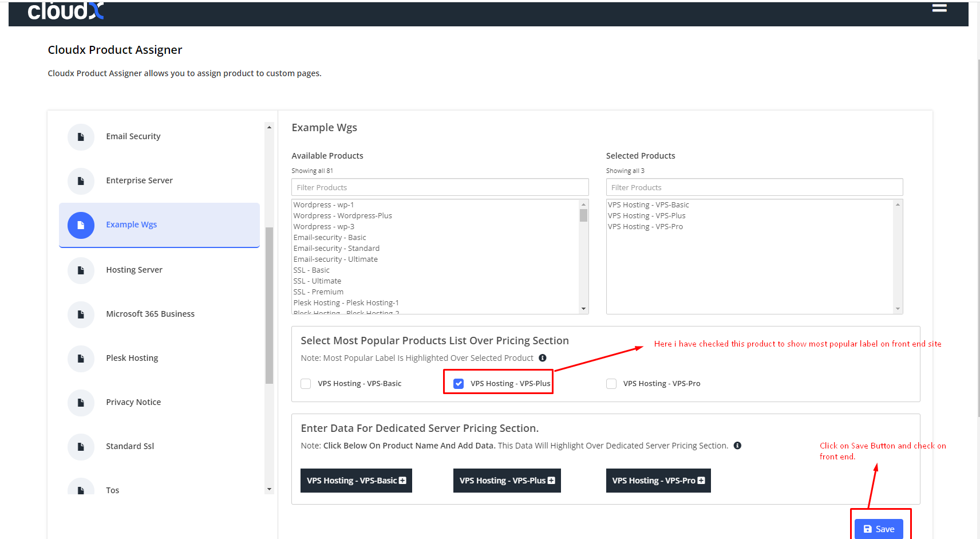The height and width of the screenshot is (539, 980).
Task: Expand VPS Hosting - VPS-Pro data entry
Action: 658,481
